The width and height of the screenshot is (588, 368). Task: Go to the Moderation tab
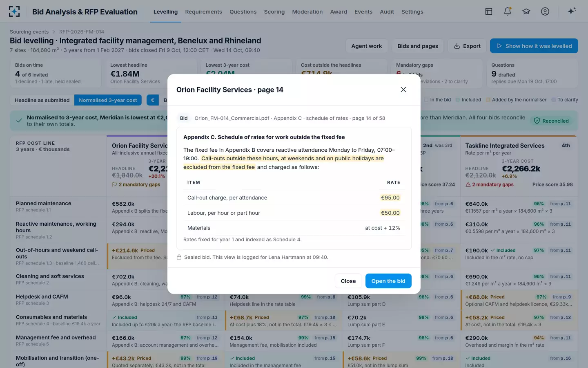[x=307, y=11]
